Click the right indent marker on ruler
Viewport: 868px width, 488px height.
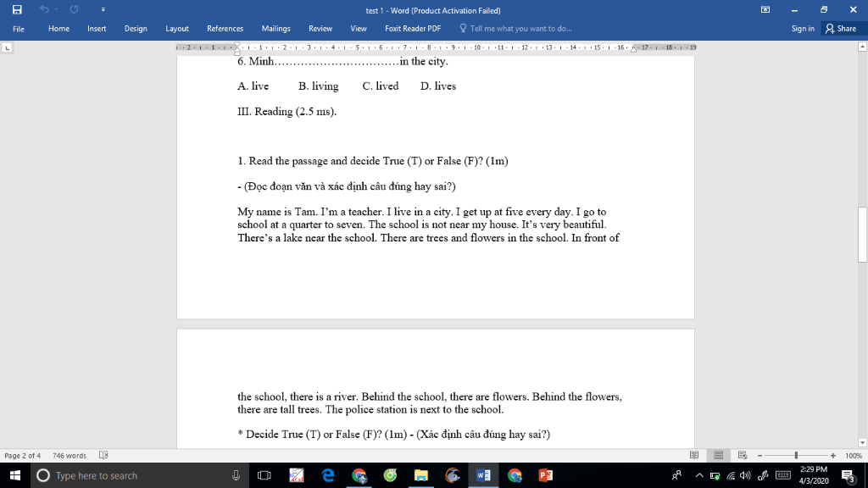pos(634,49)
